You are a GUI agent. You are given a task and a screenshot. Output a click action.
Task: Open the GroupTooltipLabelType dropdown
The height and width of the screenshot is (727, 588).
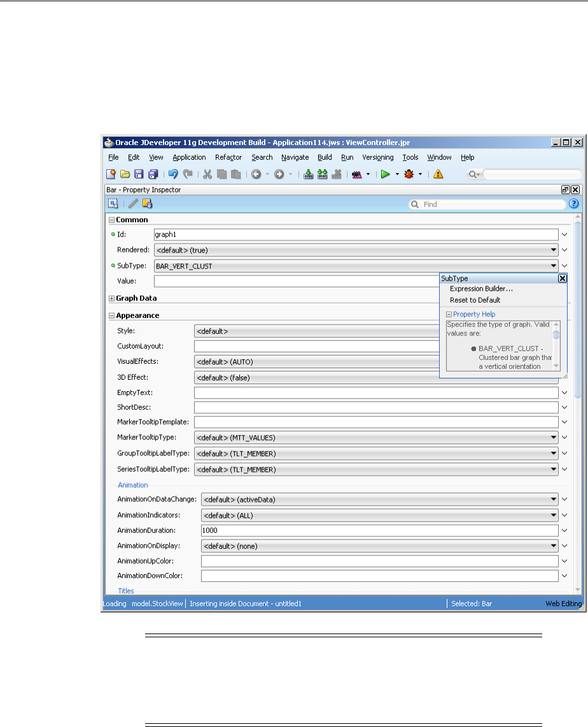[554, 453]
